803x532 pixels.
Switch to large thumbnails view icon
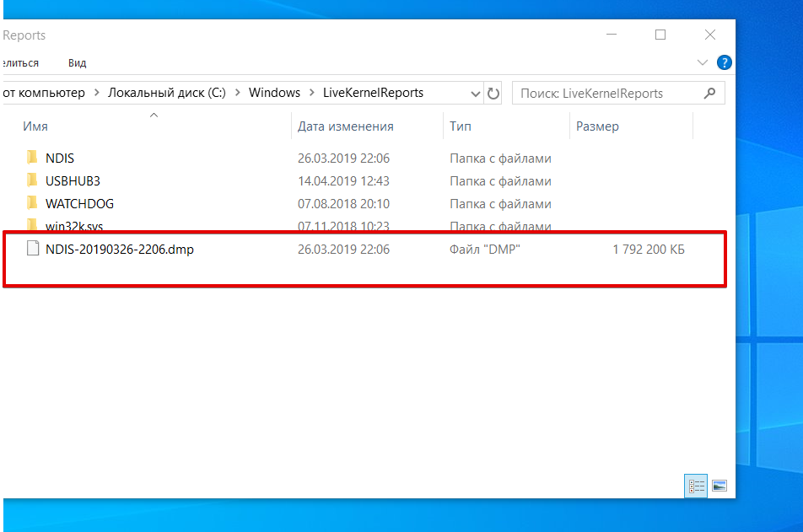tap(719, 486)
